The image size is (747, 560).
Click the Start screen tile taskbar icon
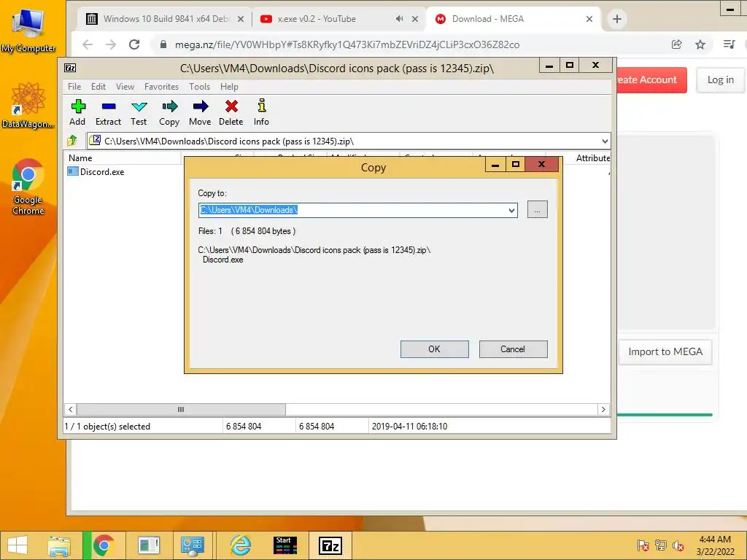click(285, 545)
